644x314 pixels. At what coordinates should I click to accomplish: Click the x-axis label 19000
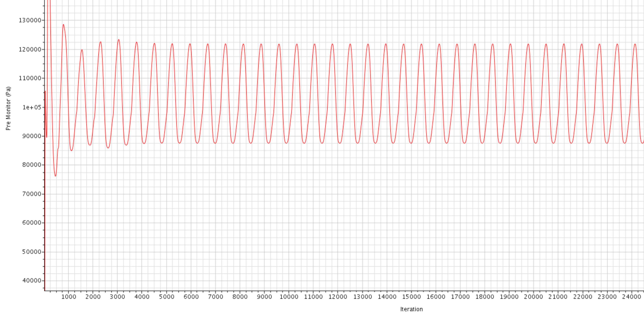coord(509,297)
